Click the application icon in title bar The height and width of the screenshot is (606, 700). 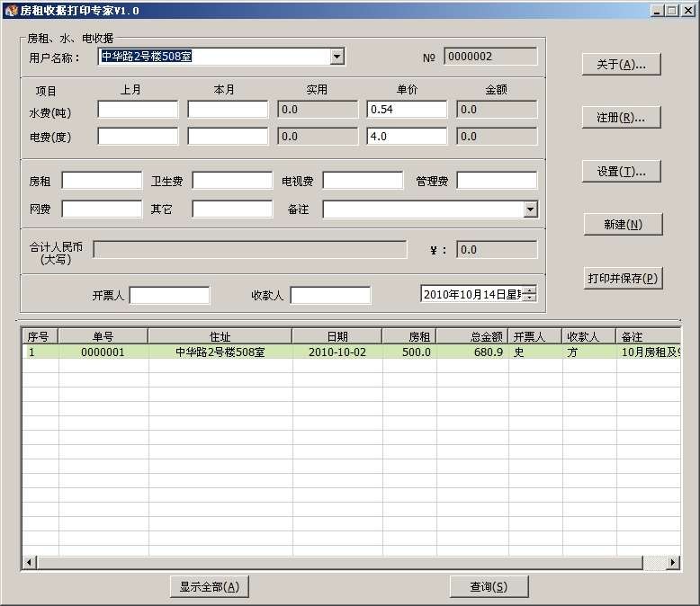tap(11, 10)
